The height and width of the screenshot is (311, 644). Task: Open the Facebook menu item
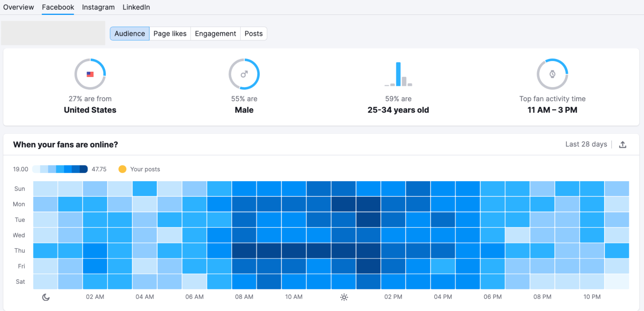click(x=58, y=7)
